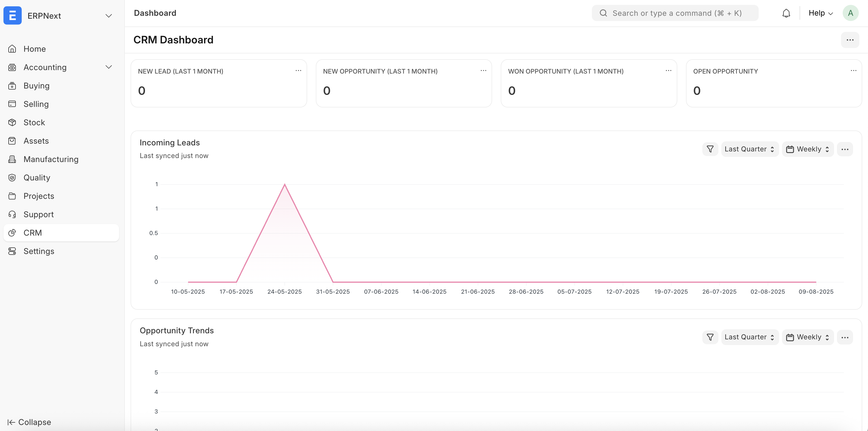Select the Accounting icon in the sidebar

[x=12, y=67]
